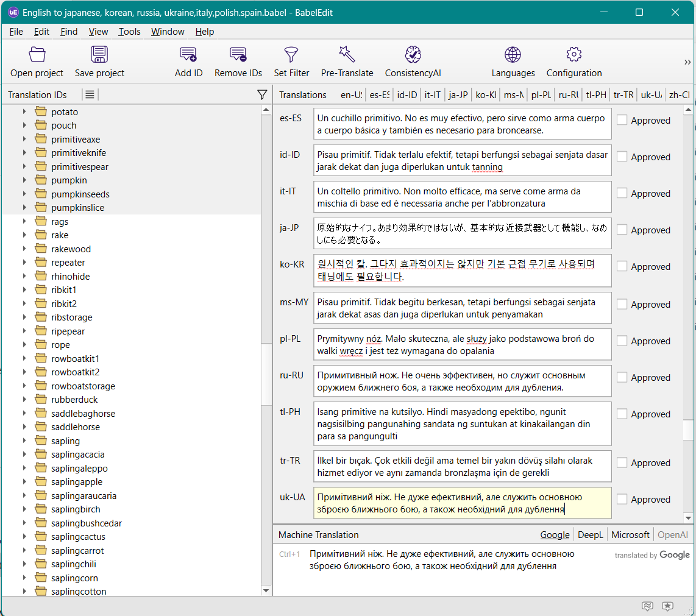The height and width of the screenshot is (616, 696).
Task: Click the ru-RU translation text field
Action: (462, 381)
